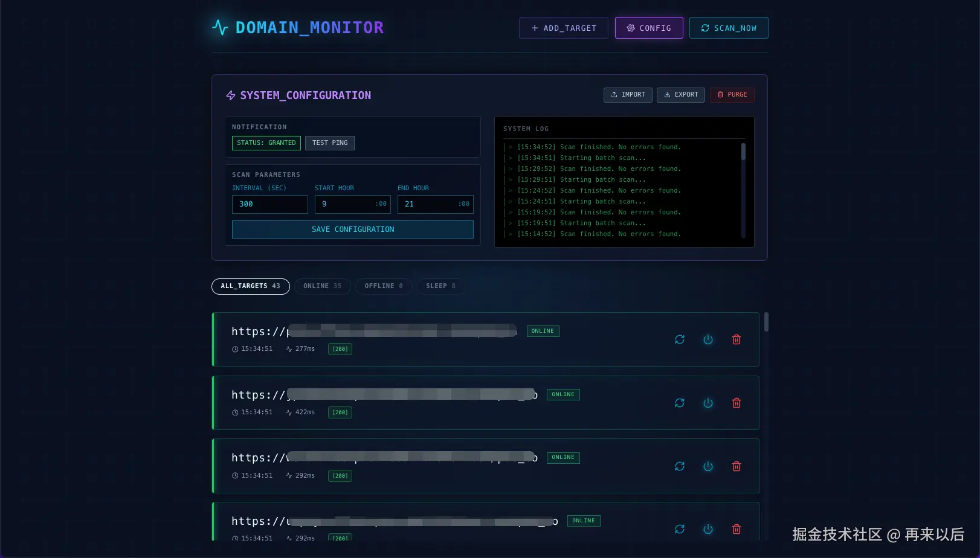Refresh the fourth, partially visible target card
Screen dimensions: 980x558
(680, 529)
